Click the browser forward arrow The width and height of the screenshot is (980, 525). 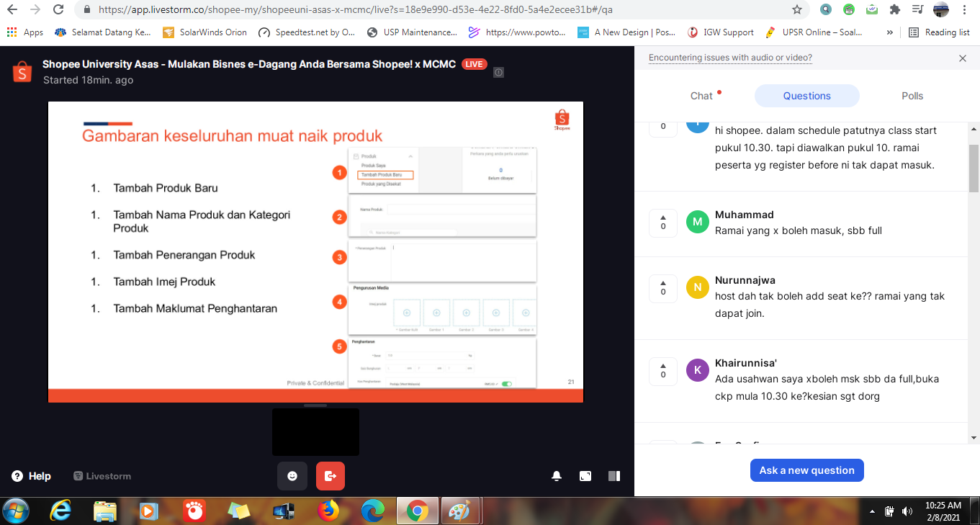35,10
